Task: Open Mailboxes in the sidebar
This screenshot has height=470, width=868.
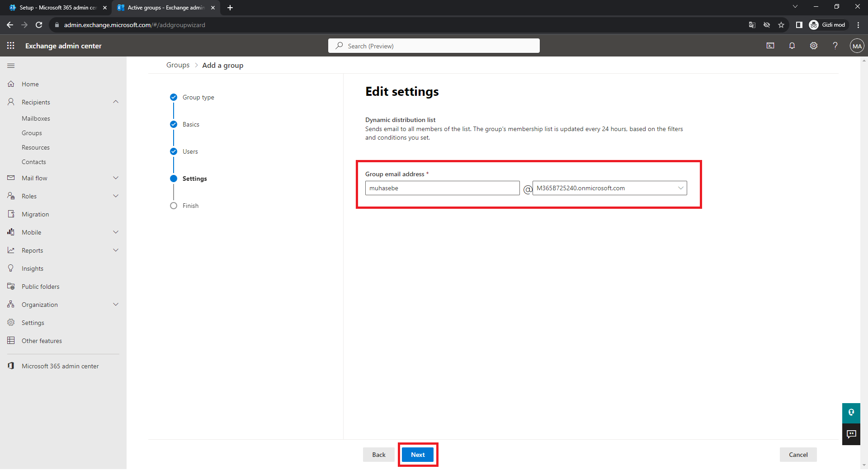Action: (36, 118)
